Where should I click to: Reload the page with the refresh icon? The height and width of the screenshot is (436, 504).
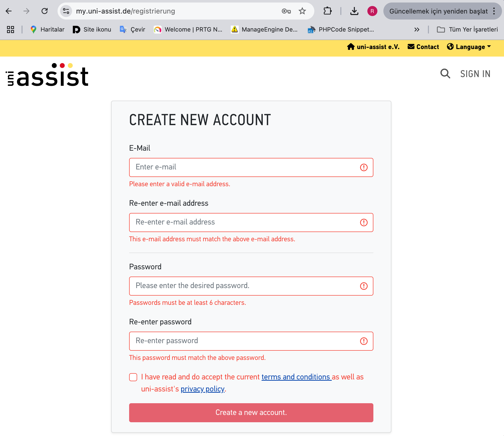[x=45, y=11]
